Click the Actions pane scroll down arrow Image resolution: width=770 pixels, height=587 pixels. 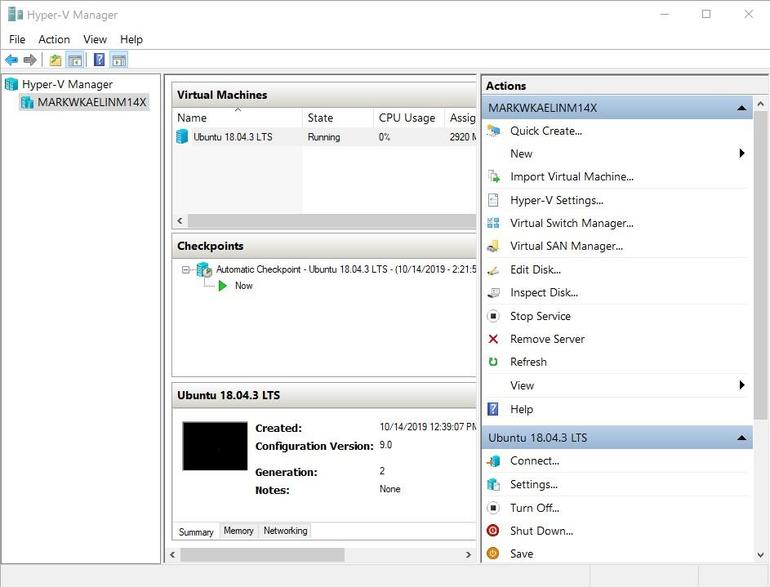click(760, 555)
